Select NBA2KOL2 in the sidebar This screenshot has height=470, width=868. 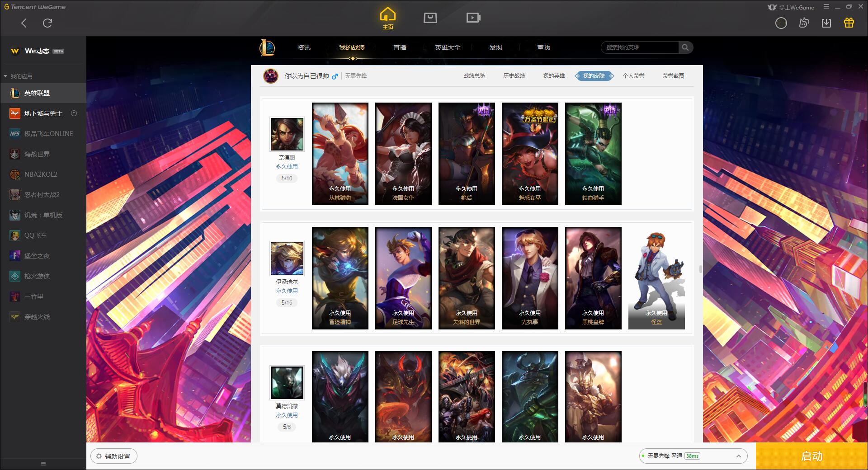click(43, 174)
